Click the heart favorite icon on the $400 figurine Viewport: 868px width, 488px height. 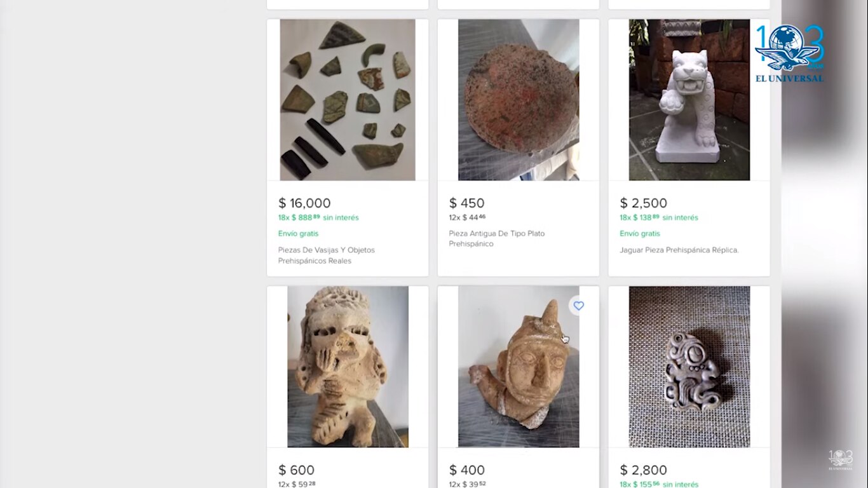(x=578, y=306)
